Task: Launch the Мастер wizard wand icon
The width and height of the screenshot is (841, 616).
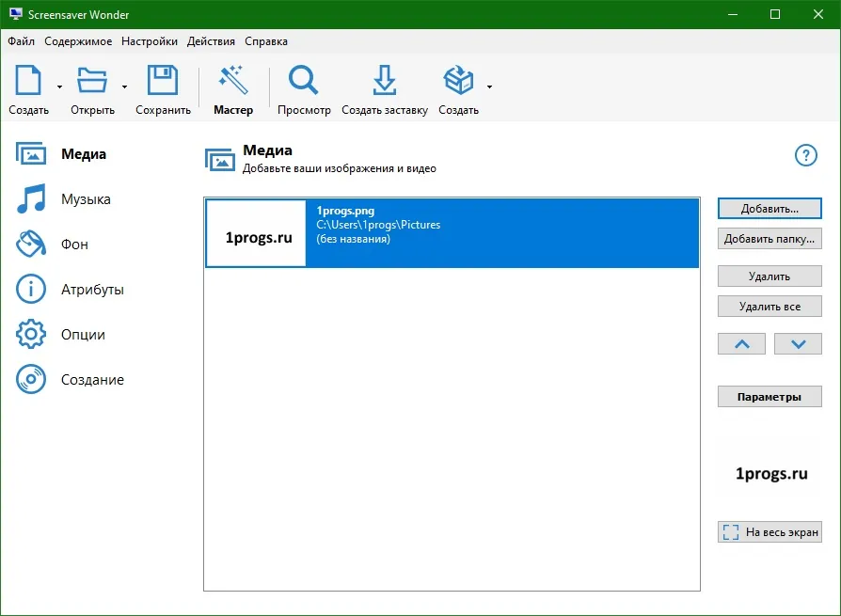Action: (232, 80)
